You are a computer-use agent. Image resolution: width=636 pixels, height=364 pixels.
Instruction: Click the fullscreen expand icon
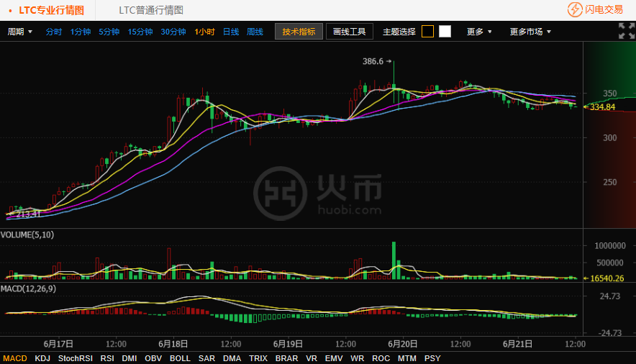point(626,31)
